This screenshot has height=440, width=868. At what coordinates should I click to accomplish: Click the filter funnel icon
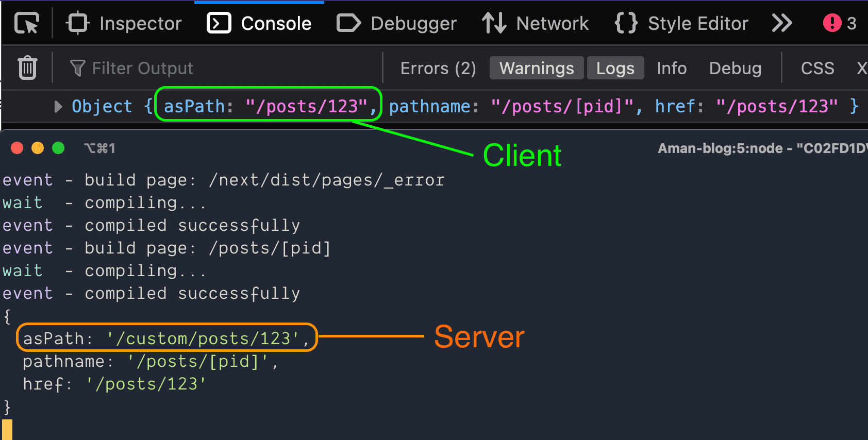coord(77,68)
